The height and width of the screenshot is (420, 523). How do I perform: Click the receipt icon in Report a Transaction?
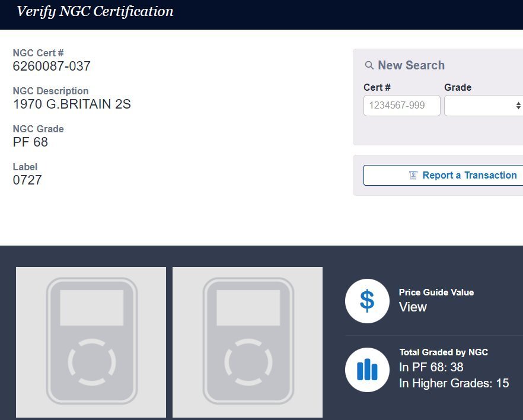coord(413,176)
